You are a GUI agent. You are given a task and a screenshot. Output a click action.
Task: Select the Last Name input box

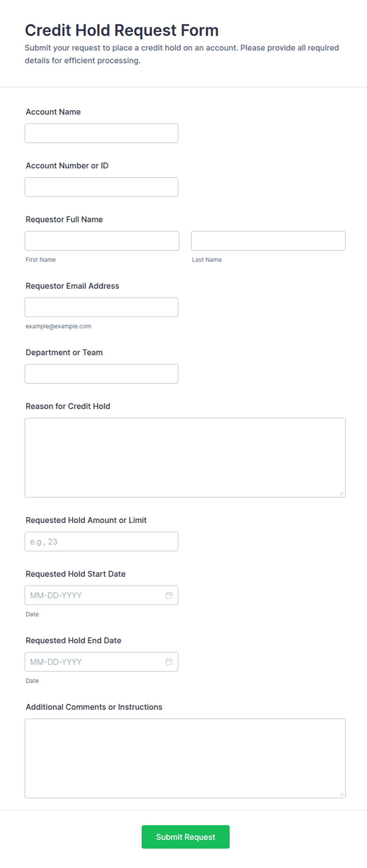[268, 241]
